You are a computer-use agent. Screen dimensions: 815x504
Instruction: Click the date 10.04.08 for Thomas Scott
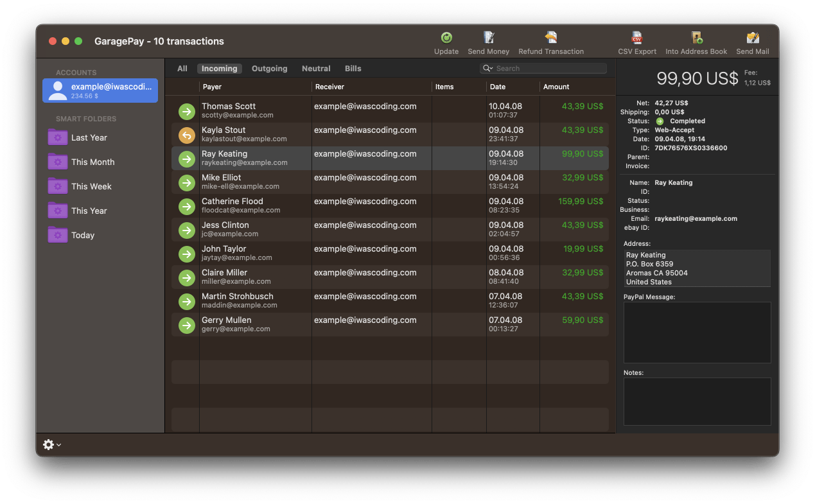505,106
